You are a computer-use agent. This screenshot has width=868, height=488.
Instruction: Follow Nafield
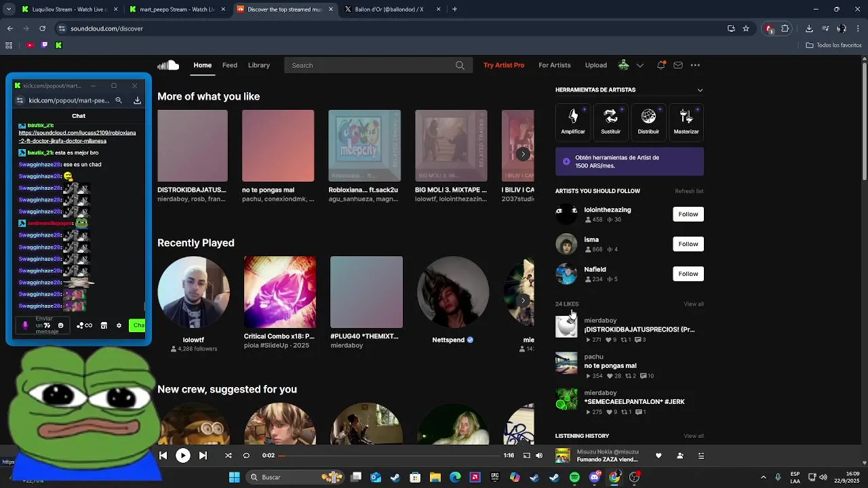point(688,274)
